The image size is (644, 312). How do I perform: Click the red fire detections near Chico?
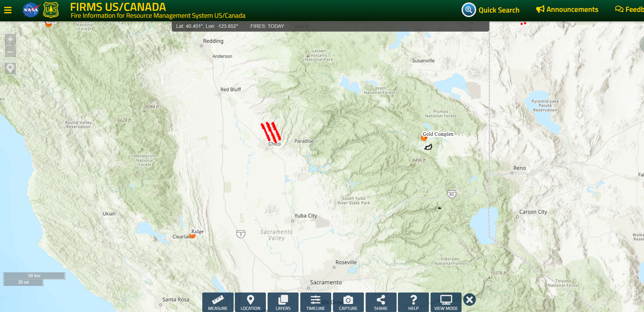click(271, 132)
